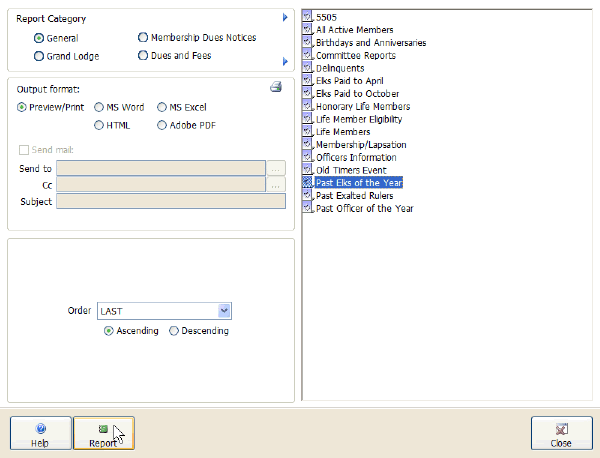
Task: Click the printer icon beside Output format
Action: pyautogui.click(x=276, y=88)
